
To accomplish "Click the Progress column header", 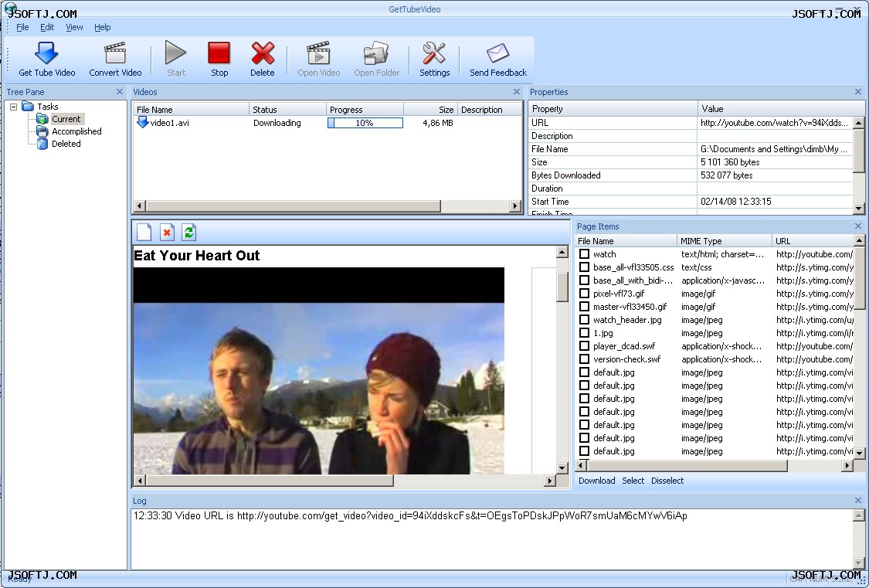I will coord(365,109).
